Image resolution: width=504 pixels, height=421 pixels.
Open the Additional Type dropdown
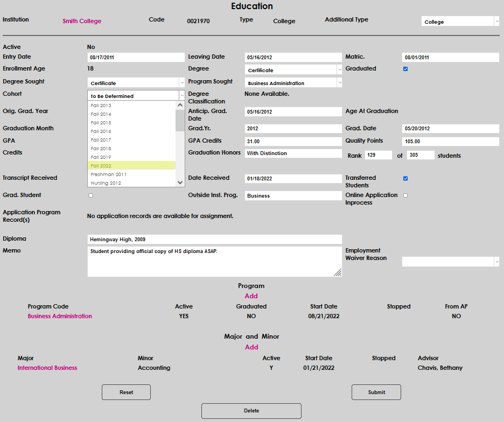(x=460, y=22)
